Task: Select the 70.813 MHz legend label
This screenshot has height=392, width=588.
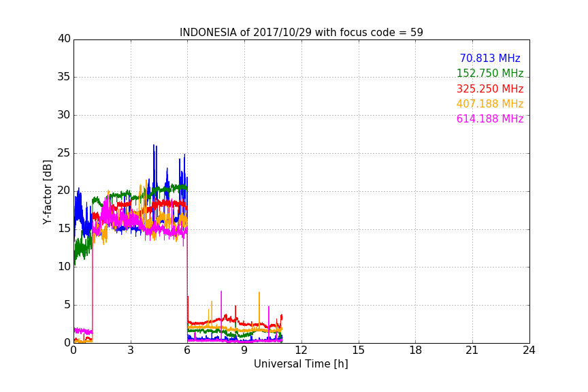Action: [490, 58]
